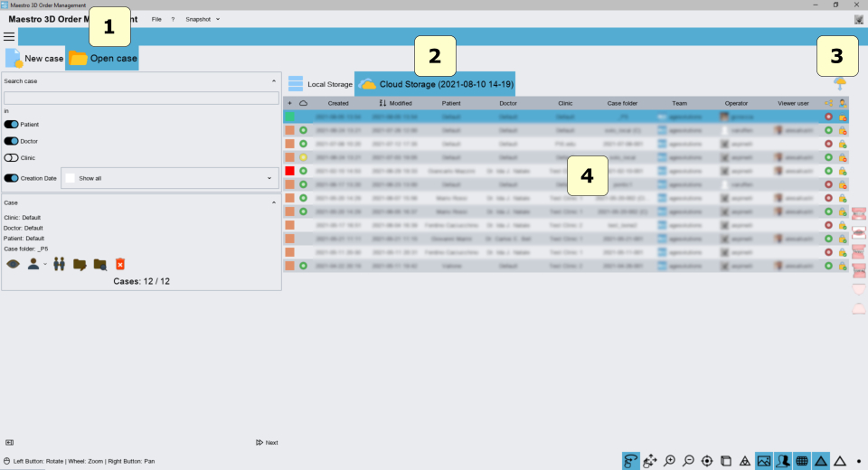
Task: Select the rotate tool in bottom toolbar
Action: pyautogui.click(x=630, y=461)
